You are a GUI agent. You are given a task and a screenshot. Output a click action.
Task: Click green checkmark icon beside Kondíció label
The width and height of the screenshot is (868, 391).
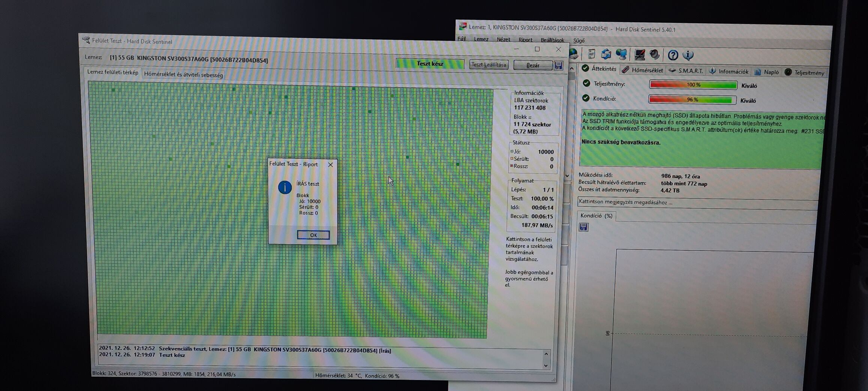(586, 98)
